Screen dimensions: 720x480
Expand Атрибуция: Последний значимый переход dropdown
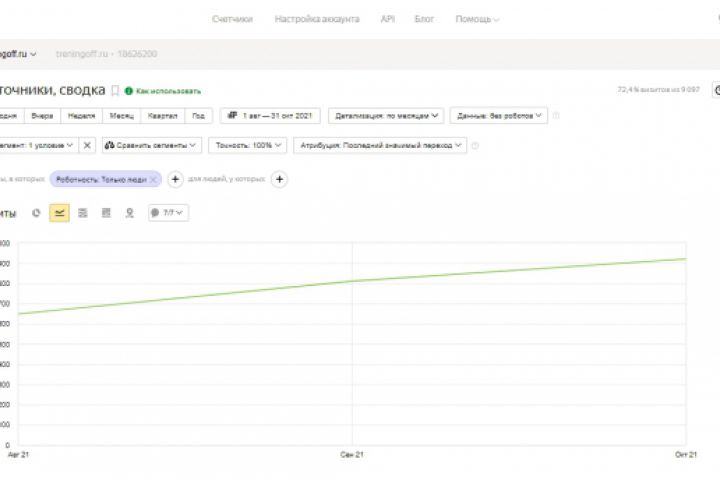pyautogui.click(x=380, y=145)
